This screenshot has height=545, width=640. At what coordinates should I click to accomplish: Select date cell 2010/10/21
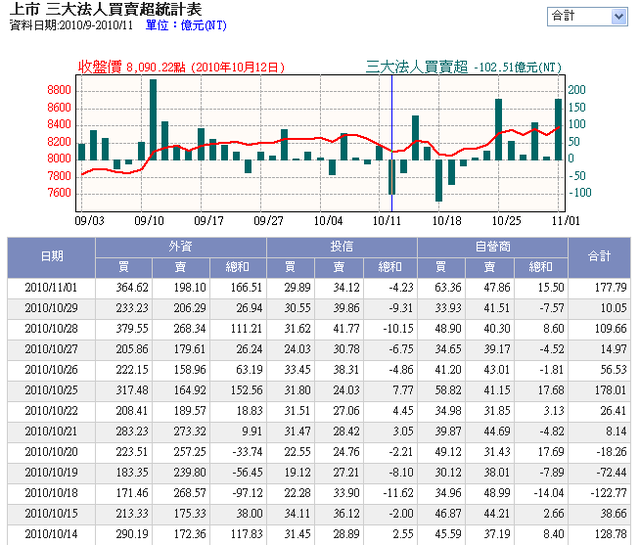click(51, 432)
